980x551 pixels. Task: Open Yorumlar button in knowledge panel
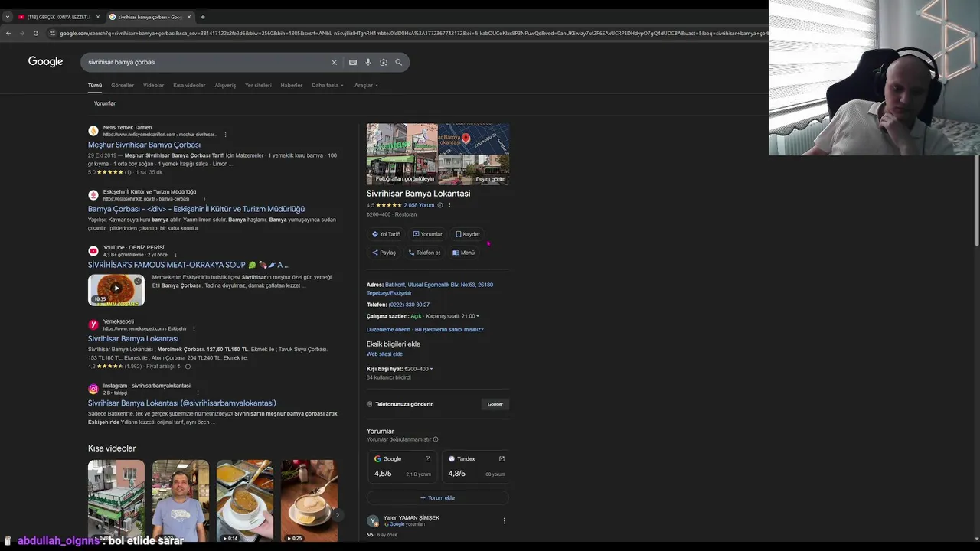[x=427, y=234]
